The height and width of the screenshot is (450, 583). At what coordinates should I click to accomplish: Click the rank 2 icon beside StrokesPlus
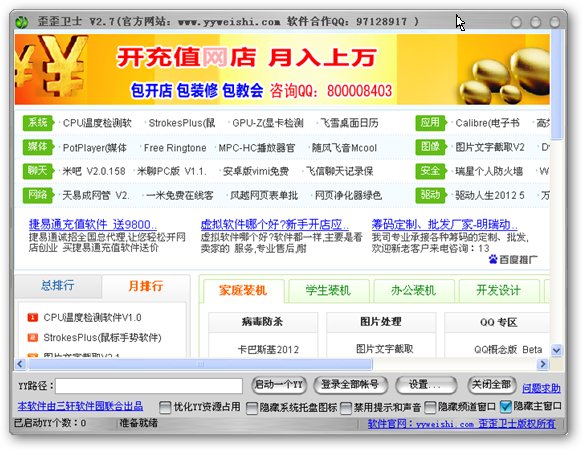click(32, 338)
